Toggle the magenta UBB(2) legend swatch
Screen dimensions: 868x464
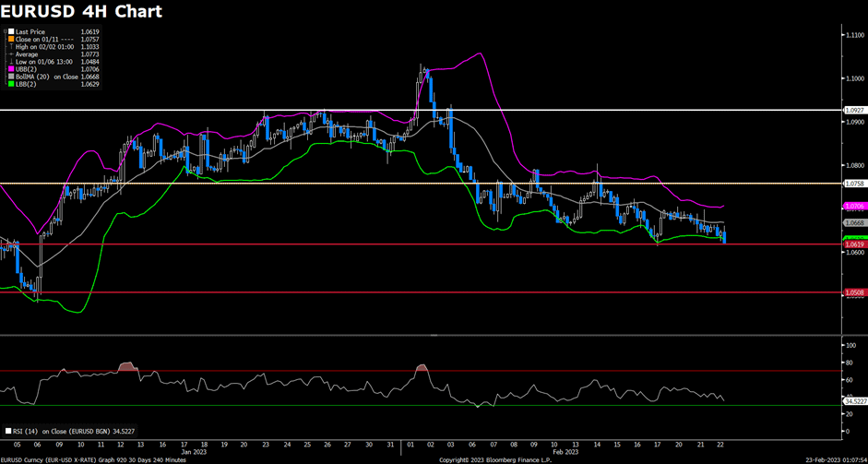12,69
